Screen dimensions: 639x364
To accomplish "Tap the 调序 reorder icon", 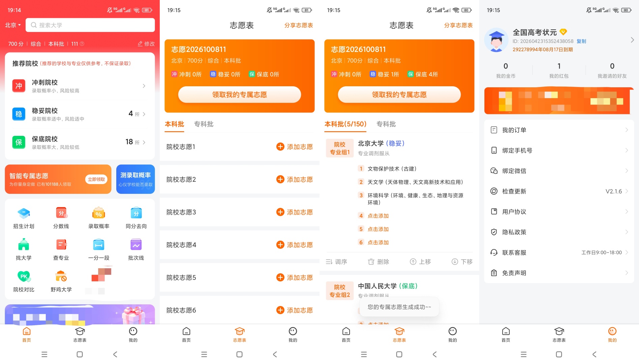I will pyautogui.click(x=329, y=262).
